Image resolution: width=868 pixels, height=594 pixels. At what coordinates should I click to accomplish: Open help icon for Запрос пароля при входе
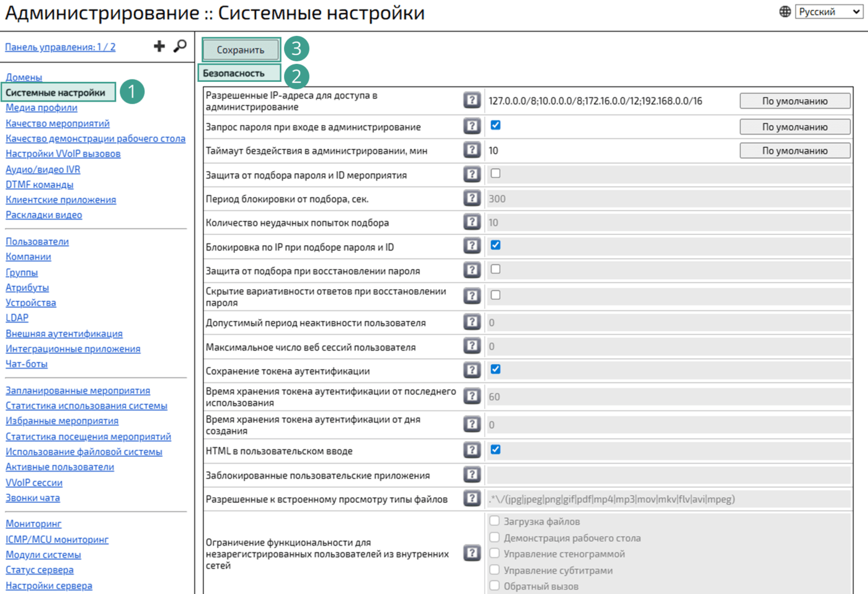pos(472,126)
